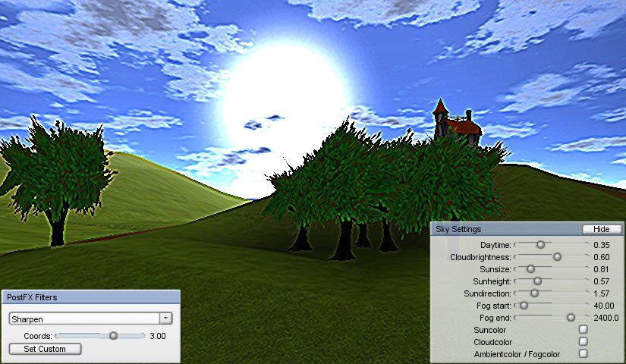
Task: Click the Sunsize slider handle
Action: (x=530, y=269)
